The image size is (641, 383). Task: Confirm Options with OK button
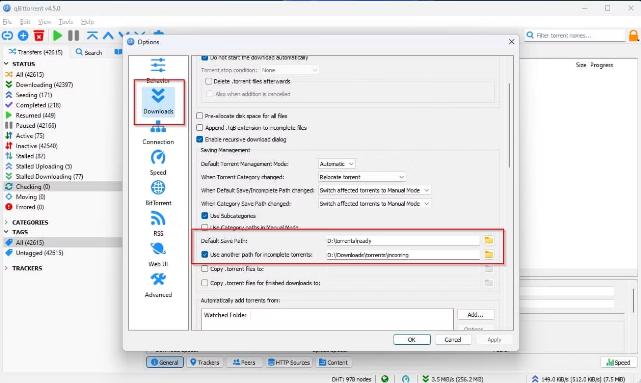[412, 340]
